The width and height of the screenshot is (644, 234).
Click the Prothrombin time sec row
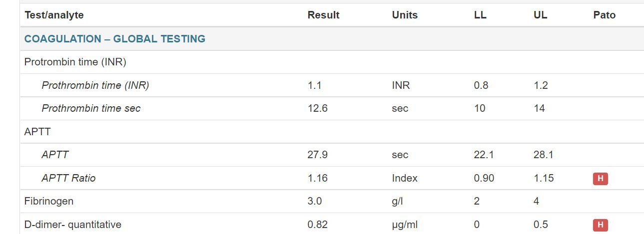point(91,108)
